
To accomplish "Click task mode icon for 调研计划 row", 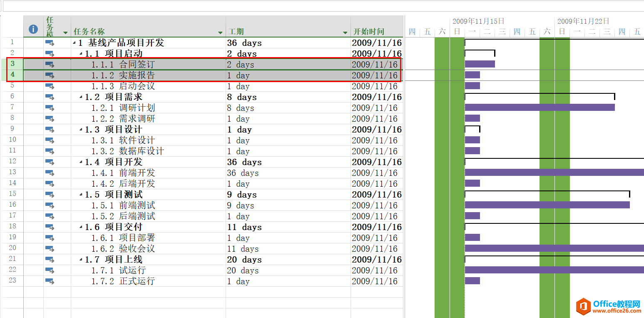I will coord(50,108).
